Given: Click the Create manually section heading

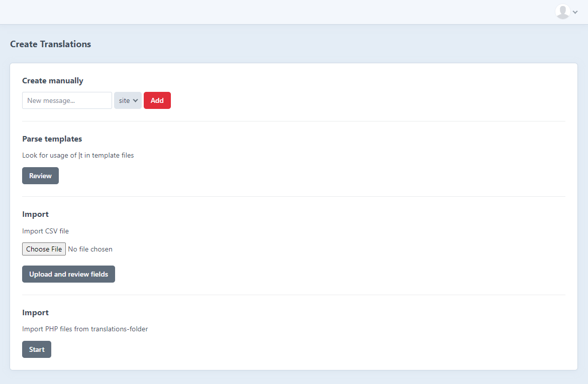Looking at the screenshot, I should (x=53, y=80).
